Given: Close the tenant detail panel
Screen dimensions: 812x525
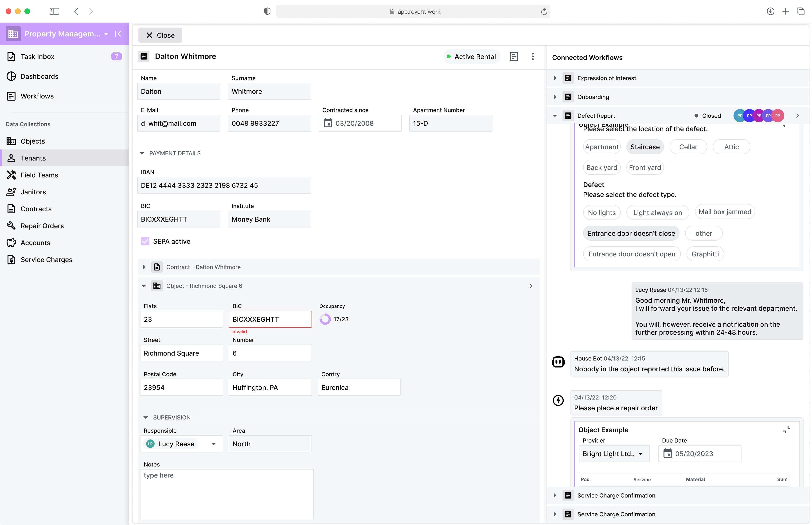Looking at the screenshot, I should (160, 35).
